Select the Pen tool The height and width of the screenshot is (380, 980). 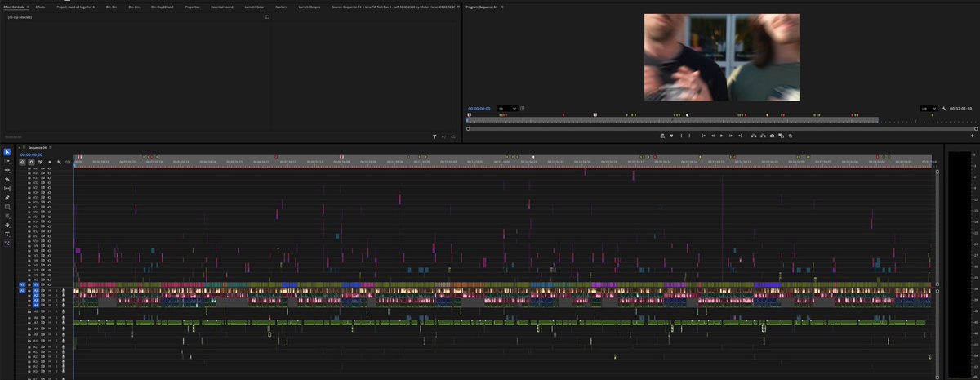click(7, 198)
